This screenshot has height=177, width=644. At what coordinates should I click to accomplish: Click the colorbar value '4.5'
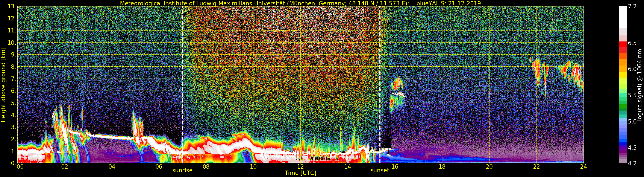point(632,147)
